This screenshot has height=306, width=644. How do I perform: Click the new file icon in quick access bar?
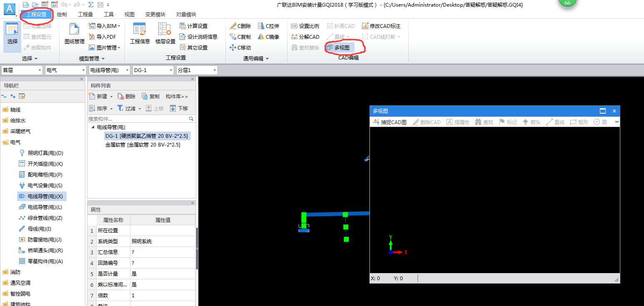pos(26,5)
